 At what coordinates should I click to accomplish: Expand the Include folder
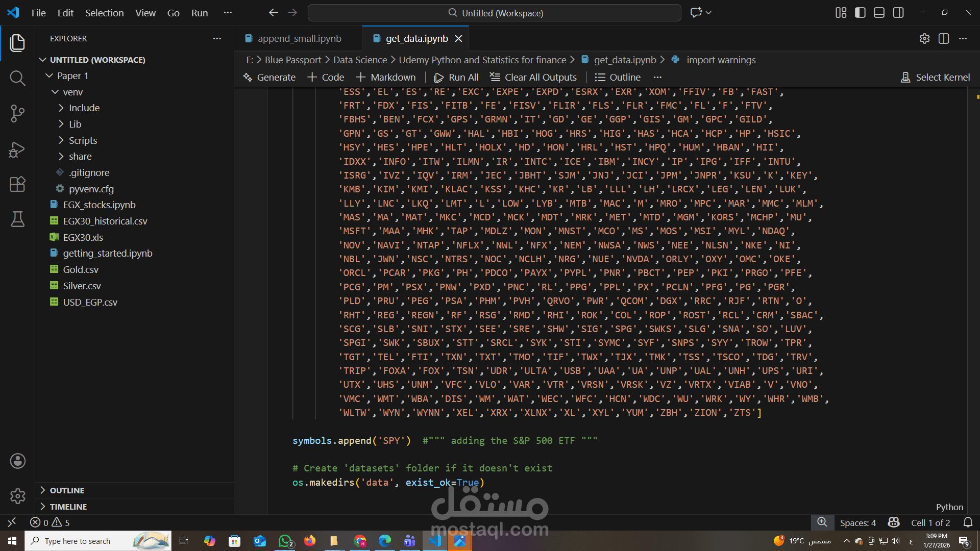pos(84,108)
